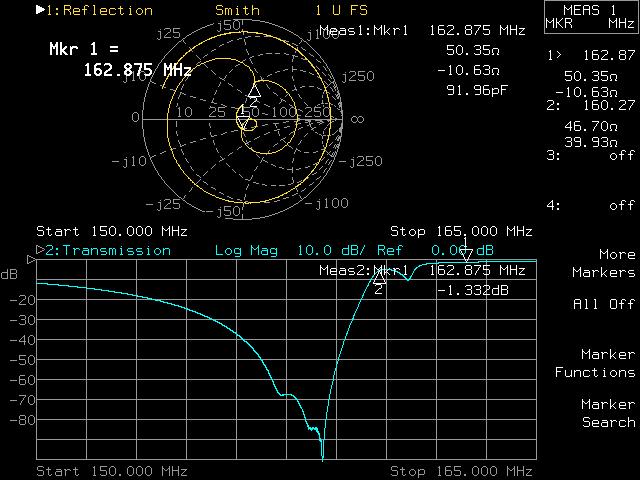
Task: Click the infinity symbol on the Smith chart
Action: (x=356, y=119)
